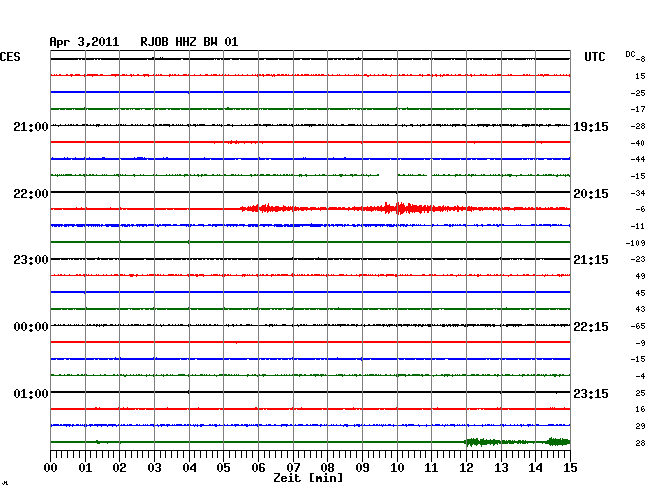The height and width of the screenshot is (494, 650).
Task: Click minute '02' on the time axis
Action: (119, 468)
